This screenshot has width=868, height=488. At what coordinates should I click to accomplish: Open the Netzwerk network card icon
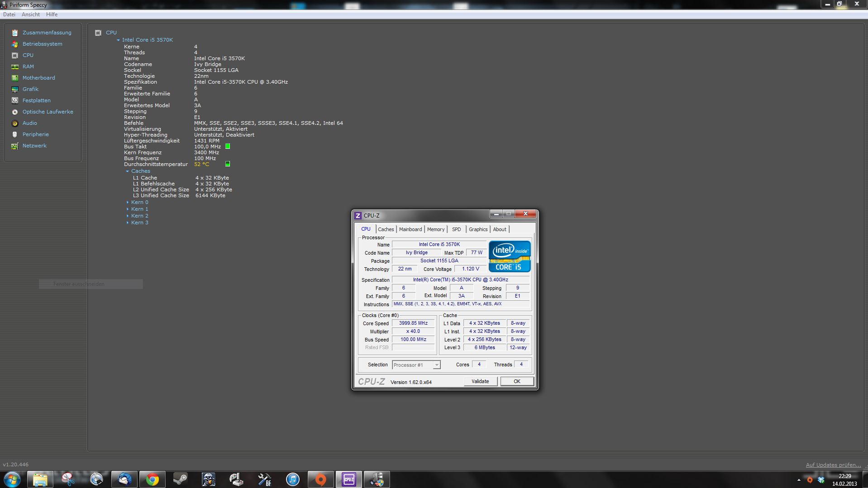click(x=15, y=146)
